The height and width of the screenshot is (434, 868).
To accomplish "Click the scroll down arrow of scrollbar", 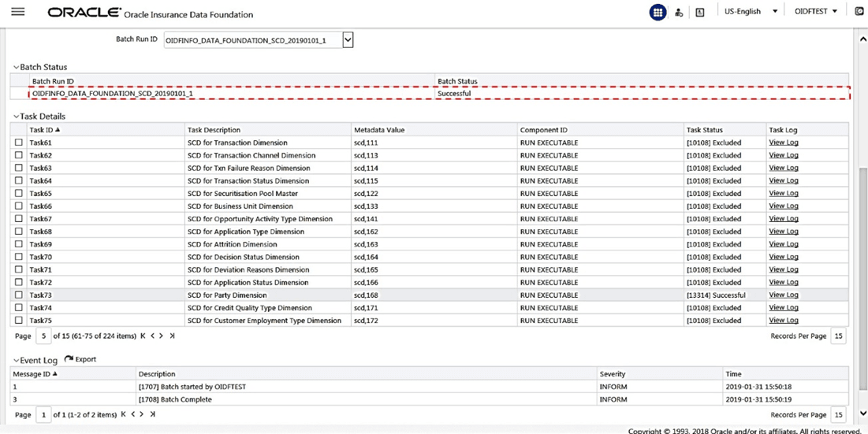I will point(862,414).
